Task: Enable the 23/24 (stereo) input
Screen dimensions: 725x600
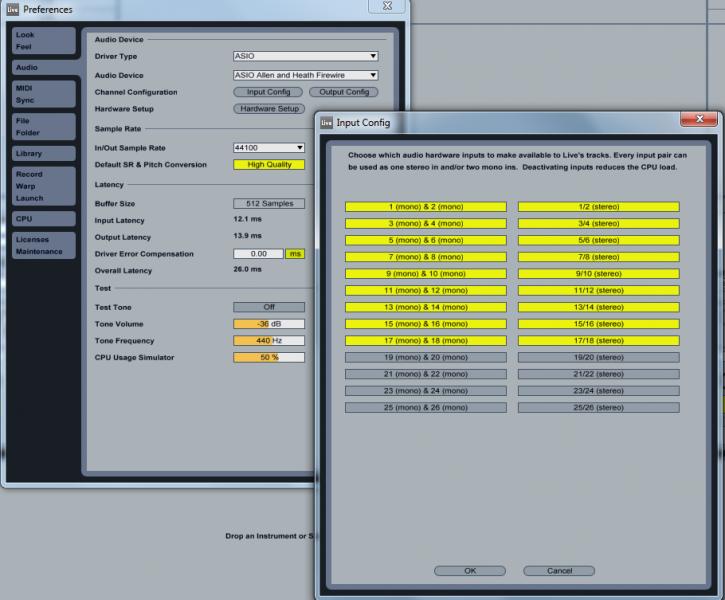Action: [599, 391]
